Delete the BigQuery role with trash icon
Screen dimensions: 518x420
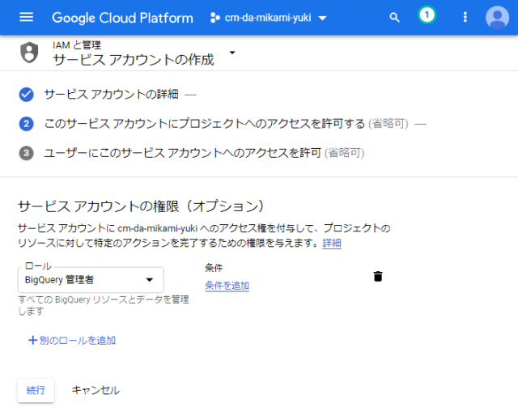click(378, 277)
